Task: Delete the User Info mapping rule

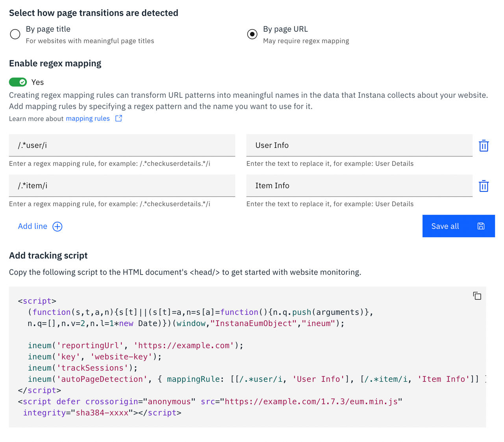Action: tap(484, 146)
